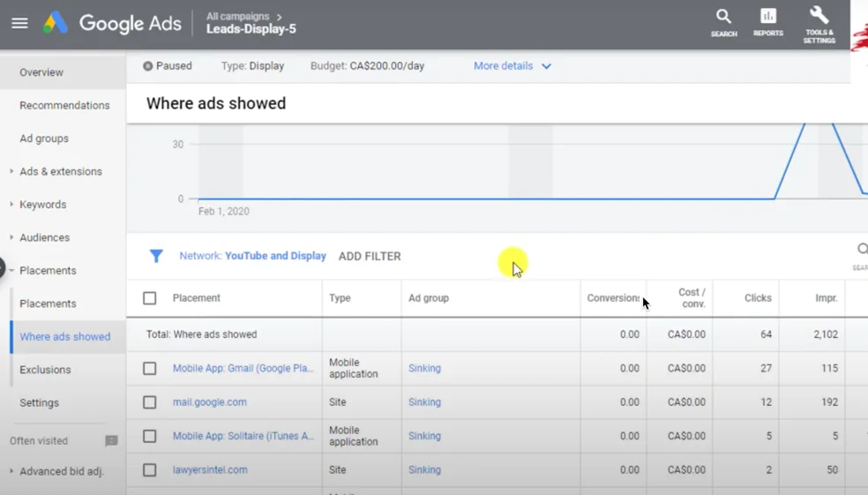Open the Overview page
868x495 pixels.
coord(41,72)
